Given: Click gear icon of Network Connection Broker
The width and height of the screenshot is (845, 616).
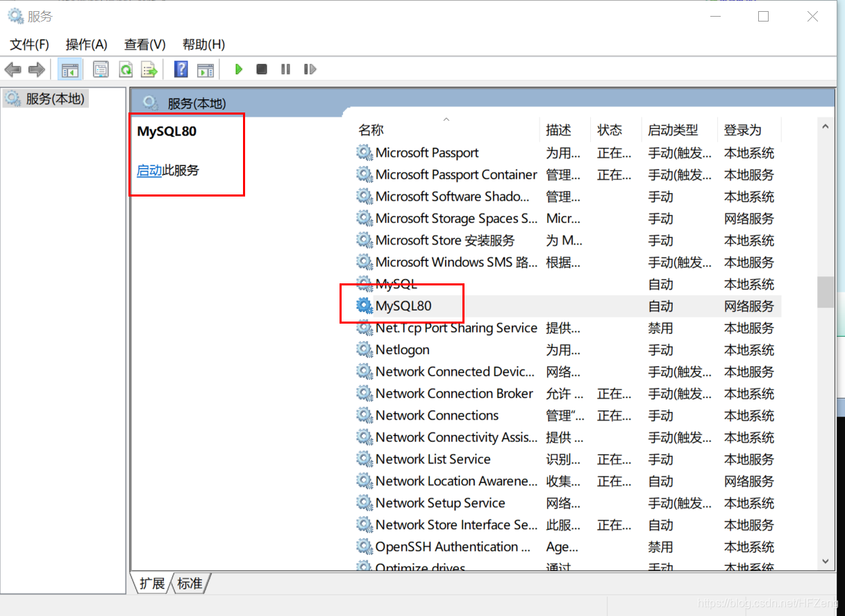Looking at the screenshot, I should [365, 393].
